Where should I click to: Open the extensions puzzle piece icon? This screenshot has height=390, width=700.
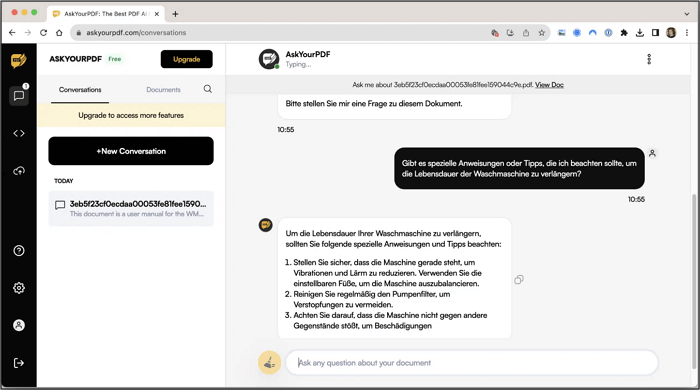[x=624, y=33]
